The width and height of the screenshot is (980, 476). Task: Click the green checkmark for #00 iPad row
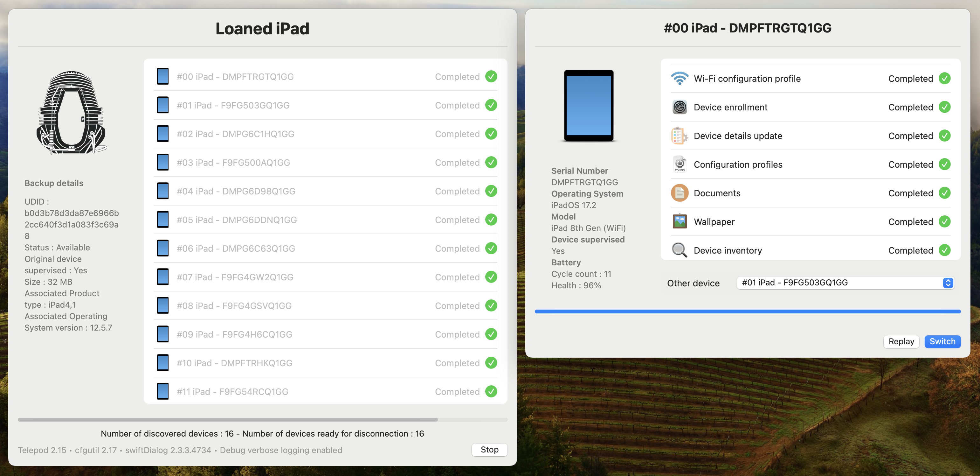pos(491,77)
